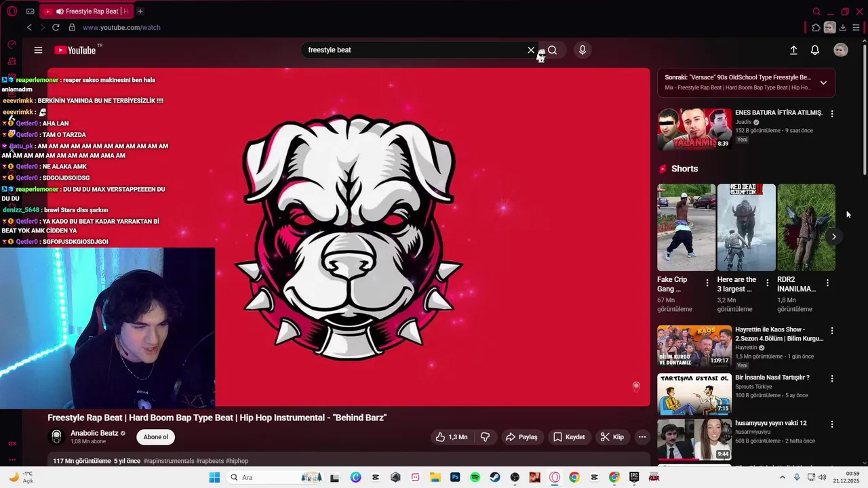Open Bir İnsanla Nasıl Tartışılır options

(832, 378)
